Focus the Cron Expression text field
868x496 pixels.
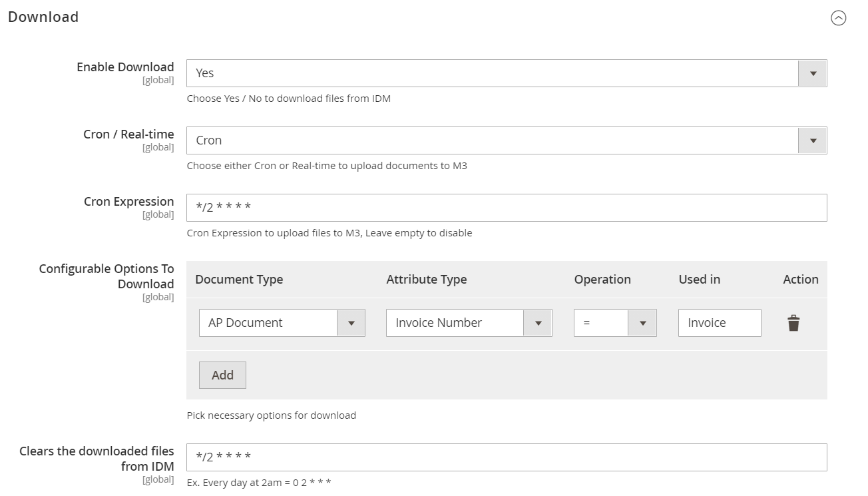tap(506, 208)
